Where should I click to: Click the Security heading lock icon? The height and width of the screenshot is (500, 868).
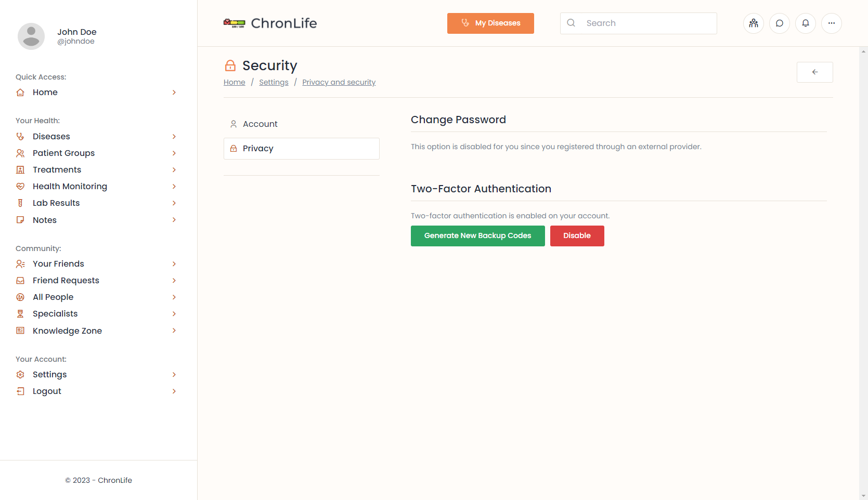[230, 65]
